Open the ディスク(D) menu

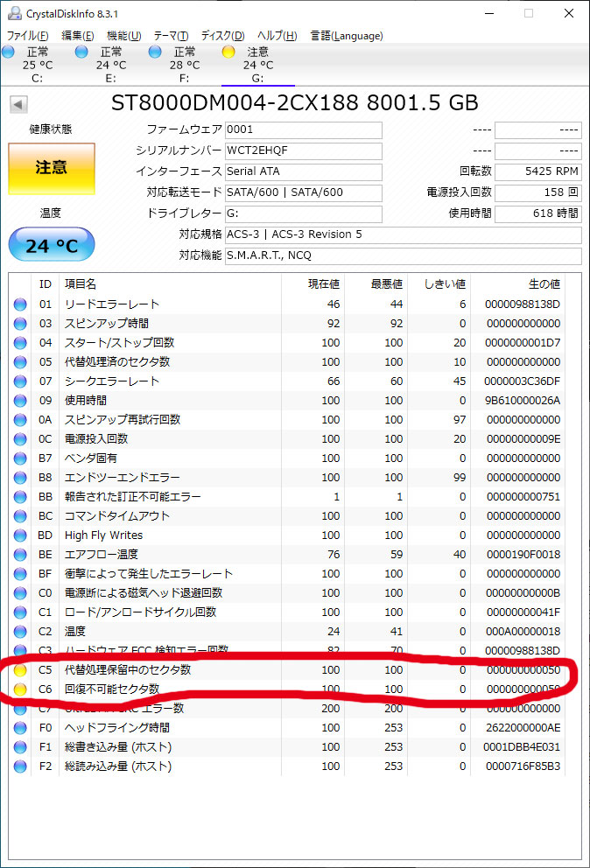click(x=222, y=36)
